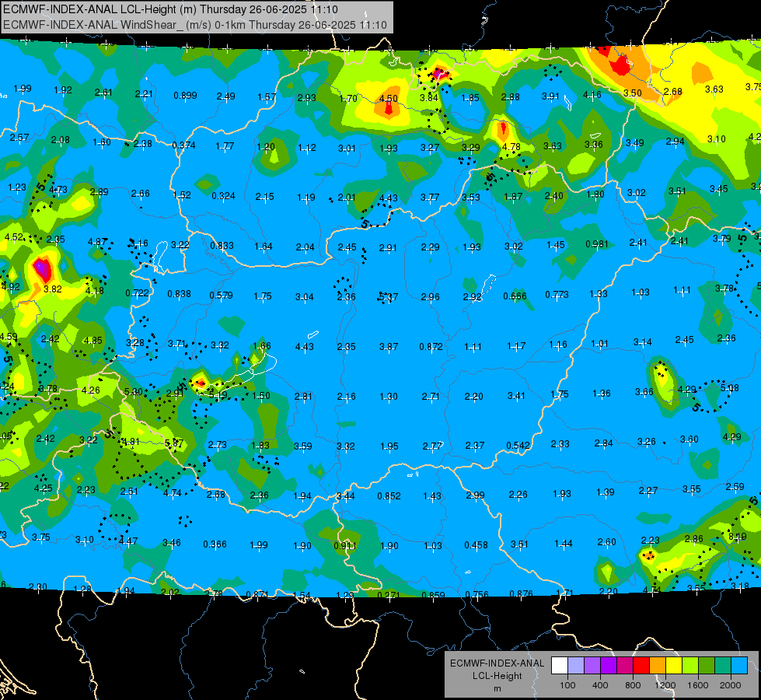Click the wind shear value 3.82
This screenshot has width=761, height=700.
(x=52, y=289)
